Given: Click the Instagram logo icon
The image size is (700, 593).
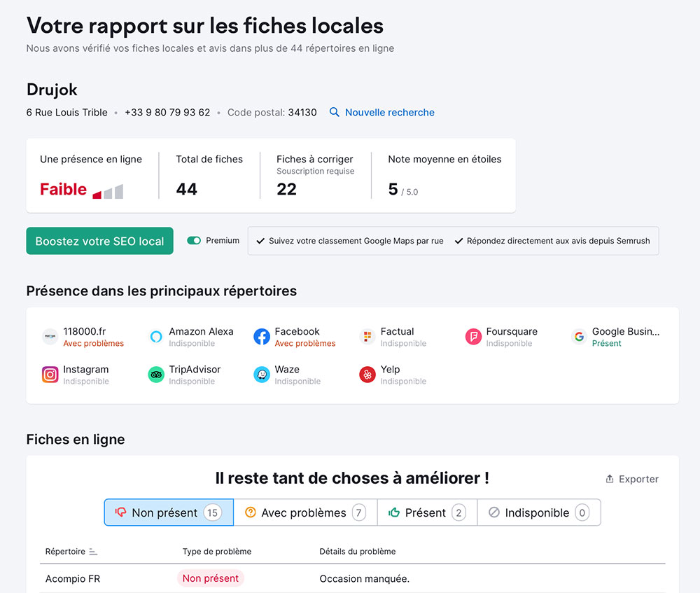Looking at the screenshot, I should point(50,375).
